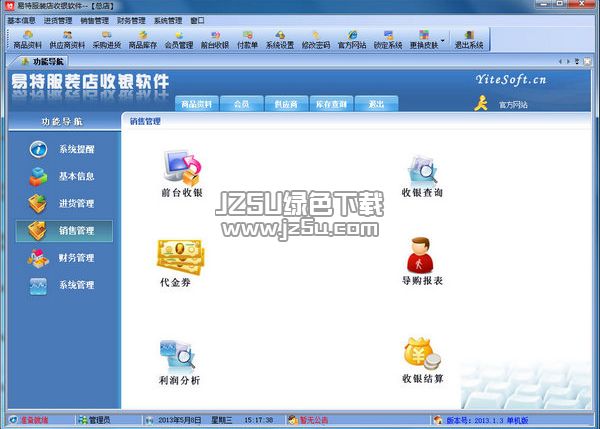The width and height of the screenshot is (600, 429).
Task: Select 销售管理 in the navigation sidebar
Action: (64, 231)
